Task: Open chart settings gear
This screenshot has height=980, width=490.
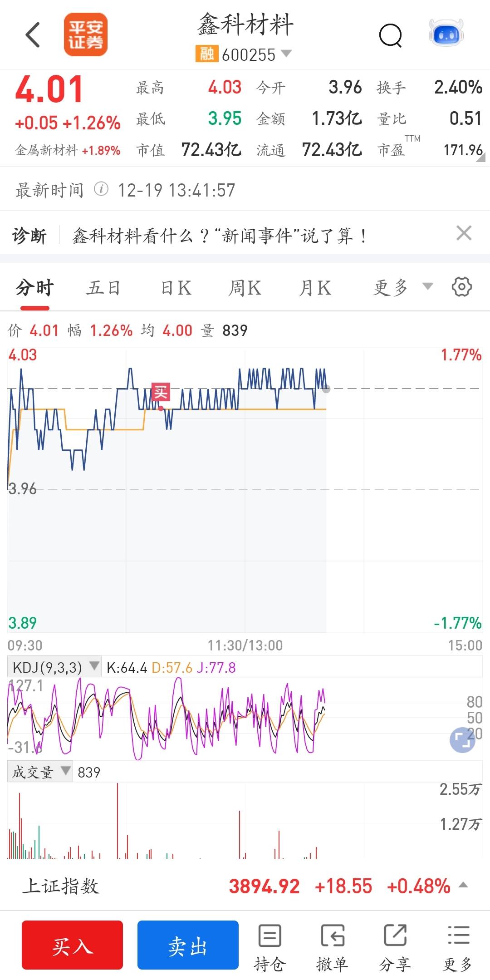Action: point(462,287)
